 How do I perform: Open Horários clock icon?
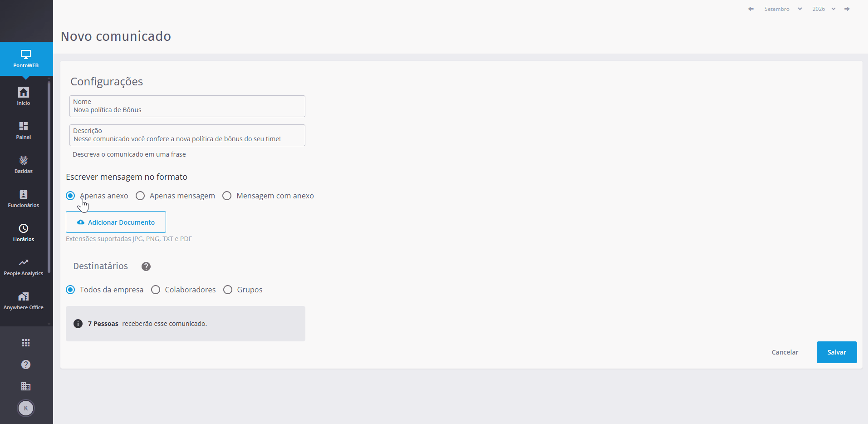tap(24, 232)
